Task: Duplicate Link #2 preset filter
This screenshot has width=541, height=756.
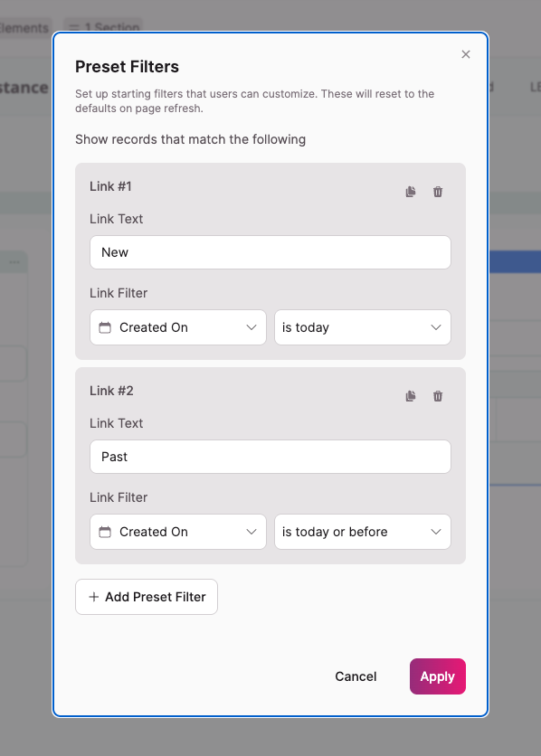Action: (411, 396)
